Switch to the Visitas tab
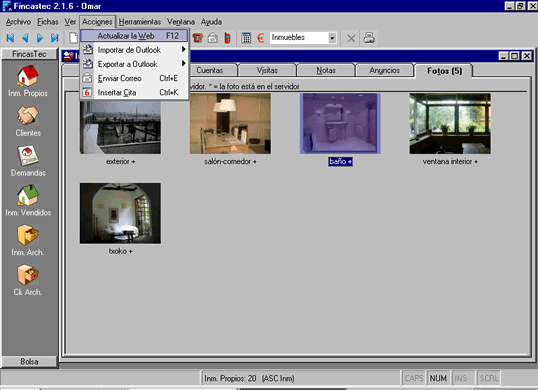This screenshot has height=390, width=538. click(267, 70)
